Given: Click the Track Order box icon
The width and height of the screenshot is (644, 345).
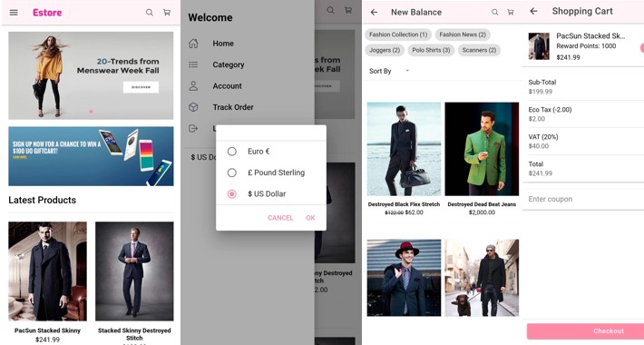Looking at the screenshot, I should (193, 107).
